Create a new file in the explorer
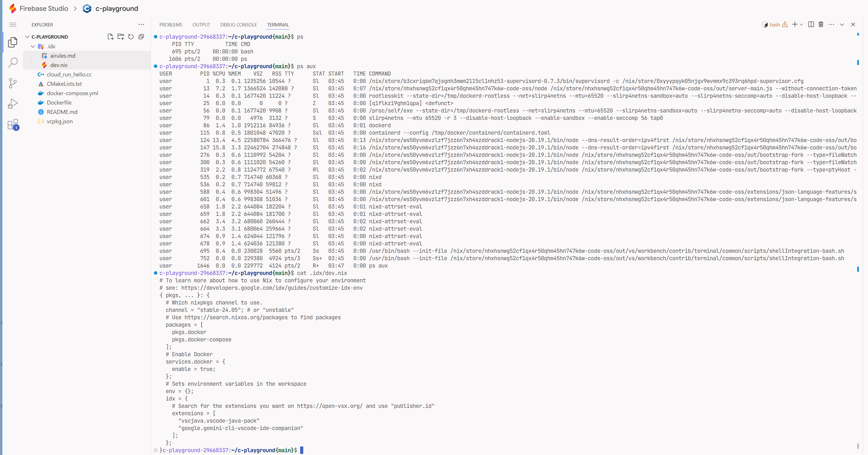This screenshot has height=455, width=868. (x=110, y=37)
